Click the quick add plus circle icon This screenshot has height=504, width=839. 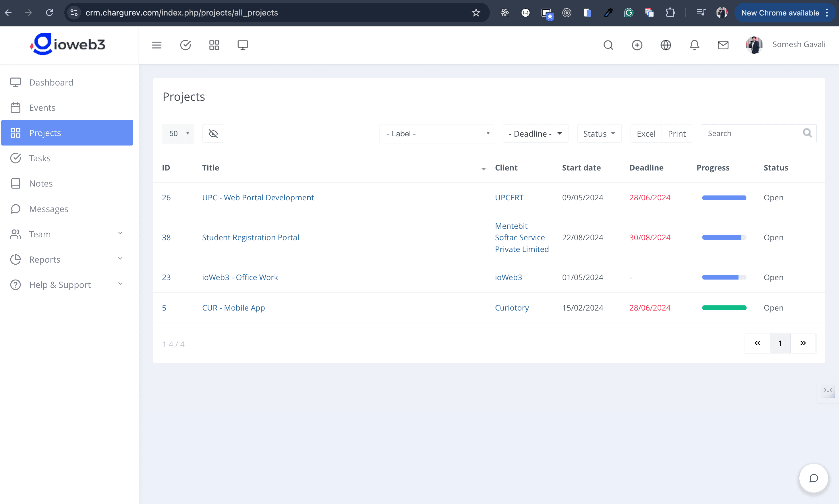click(637, 45)
